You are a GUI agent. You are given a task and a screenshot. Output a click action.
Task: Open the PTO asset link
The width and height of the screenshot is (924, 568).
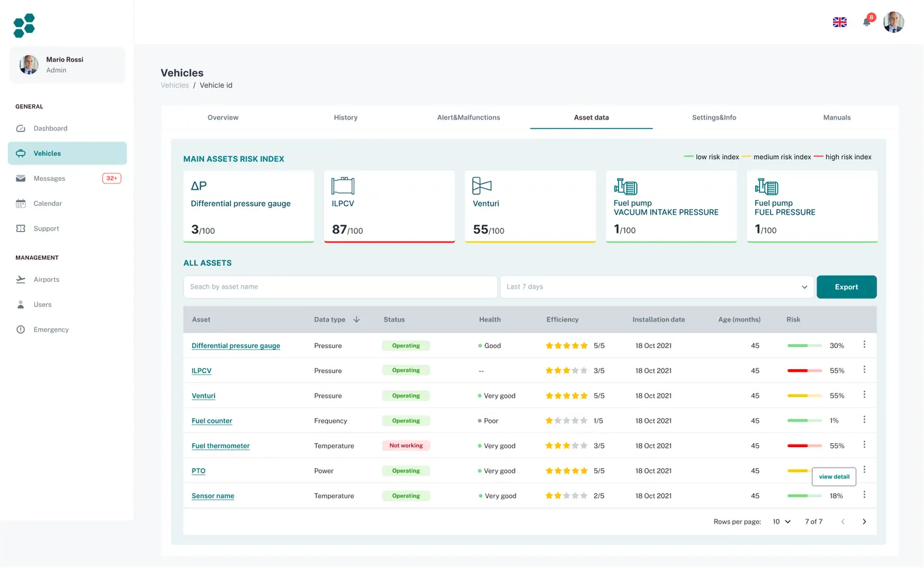[x=199, y=471]
